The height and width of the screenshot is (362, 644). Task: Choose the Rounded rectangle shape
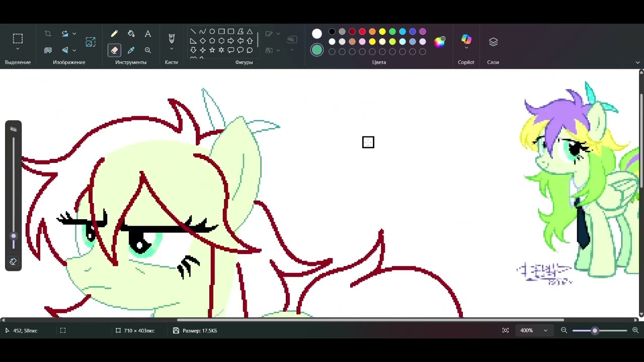tap(231, 31)
